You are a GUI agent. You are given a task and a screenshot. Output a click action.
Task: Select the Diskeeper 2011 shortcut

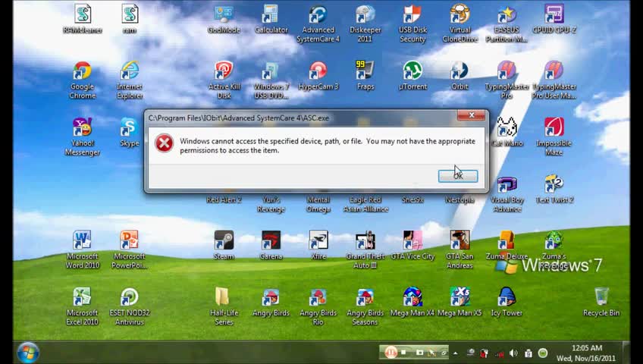coord(365,24)
